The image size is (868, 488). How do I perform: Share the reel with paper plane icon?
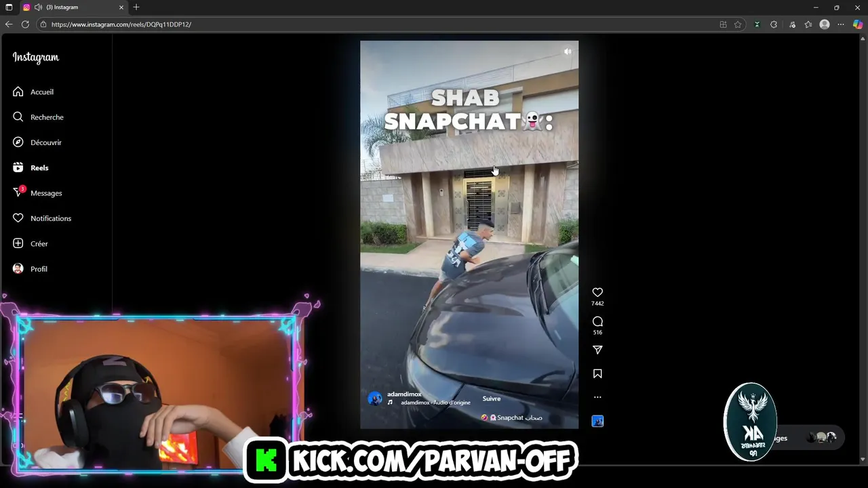[597, 350]
